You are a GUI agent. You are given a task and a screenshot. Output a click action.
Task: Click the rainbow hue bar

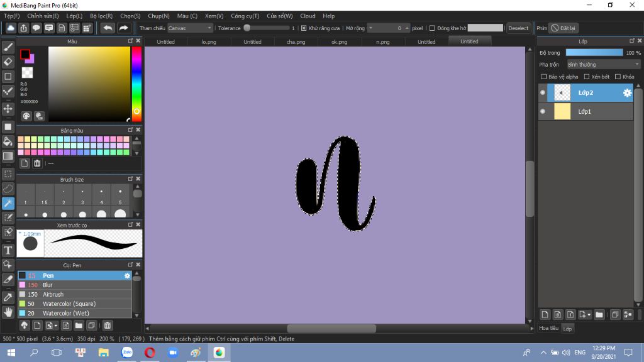tap(136, 84)
